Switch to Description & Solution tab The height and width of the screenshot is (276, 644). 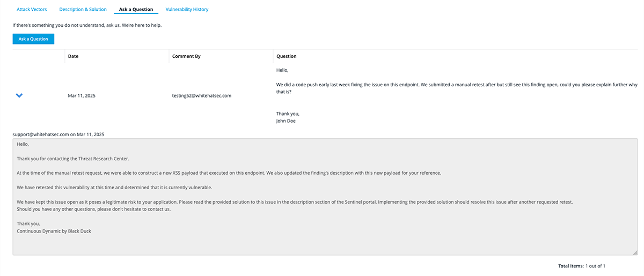point(83,10)
